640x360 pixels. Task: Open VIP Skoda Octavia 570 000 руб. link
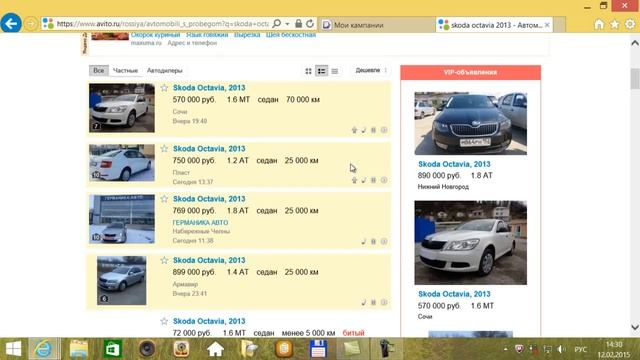(454, 294)
